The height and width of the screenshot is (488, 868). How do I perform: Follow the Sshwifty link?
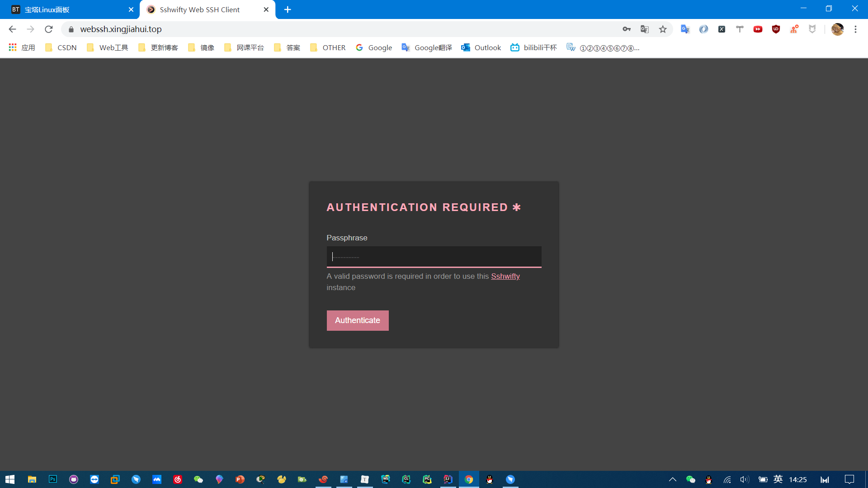505,276
